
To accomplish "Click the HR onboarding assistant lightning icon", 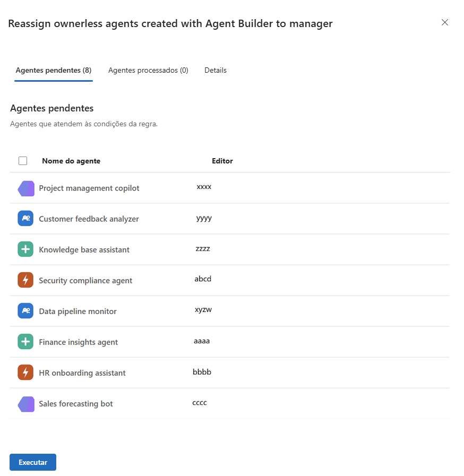I will 25,373.
